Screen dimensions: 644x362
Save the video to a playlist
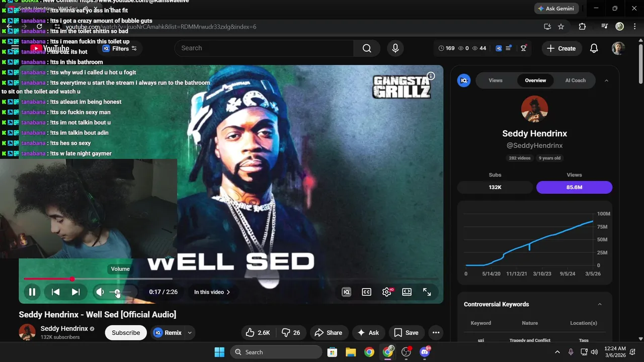pos(406,333)
